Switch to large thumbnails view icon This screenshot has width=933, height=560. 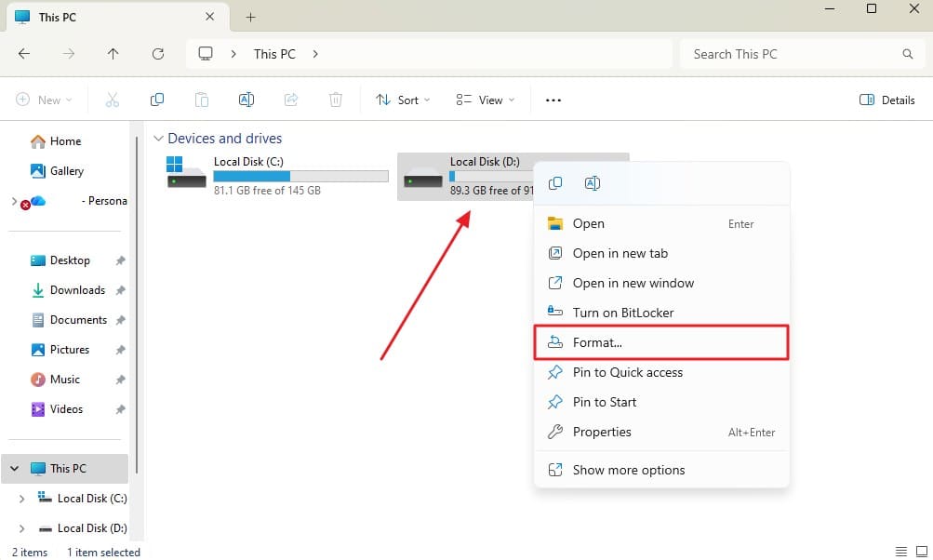[922, 551]
